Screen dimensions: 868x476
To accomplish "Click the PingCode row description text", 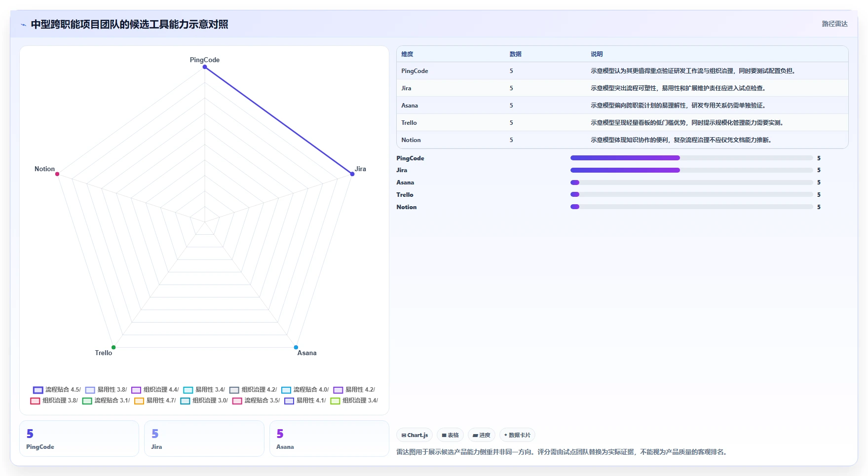I will pos(693,71).
